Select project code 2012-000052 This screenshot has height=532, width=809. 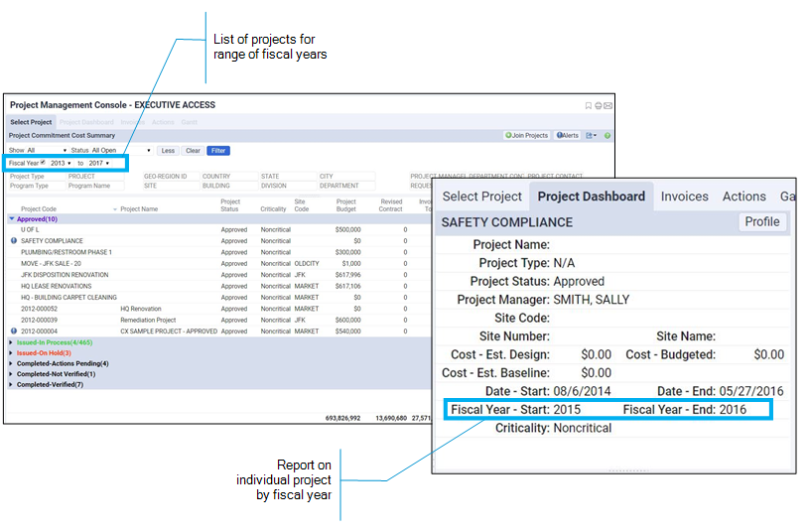[40, 309]
